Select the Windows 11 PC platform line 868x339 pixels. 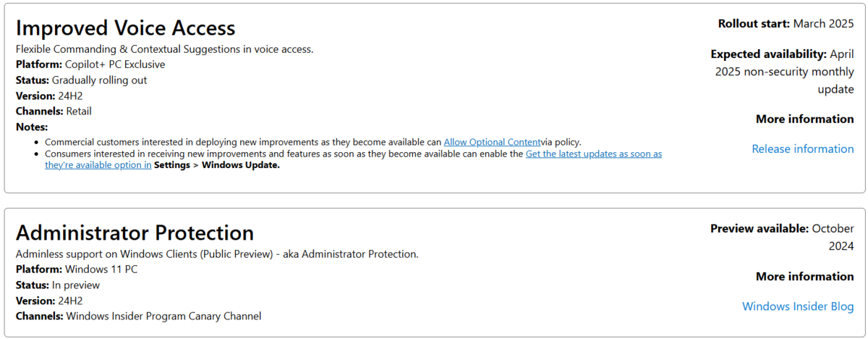77,269
